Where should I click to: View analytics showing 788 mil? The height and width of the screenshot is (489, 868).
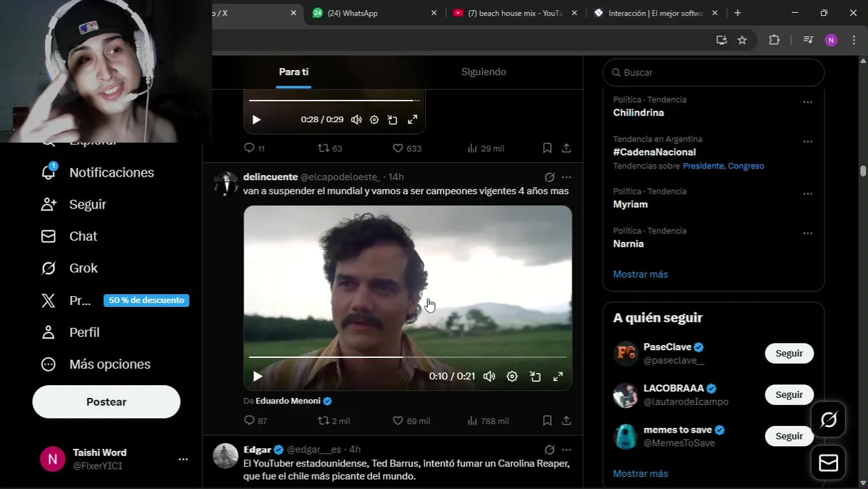(488, 421)
